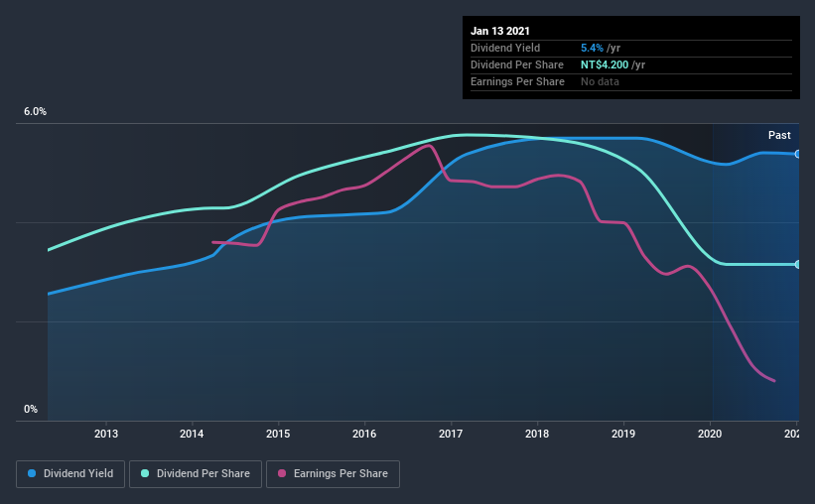Click the 2020 x-axis label
The width and height of the screenshot is (815, 504).
click(x=710, y=434)
